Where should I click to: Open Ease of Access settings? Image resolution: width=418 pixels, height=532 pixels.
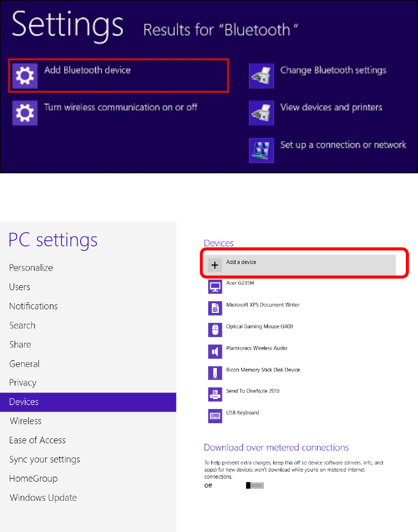tap(37, 440)
